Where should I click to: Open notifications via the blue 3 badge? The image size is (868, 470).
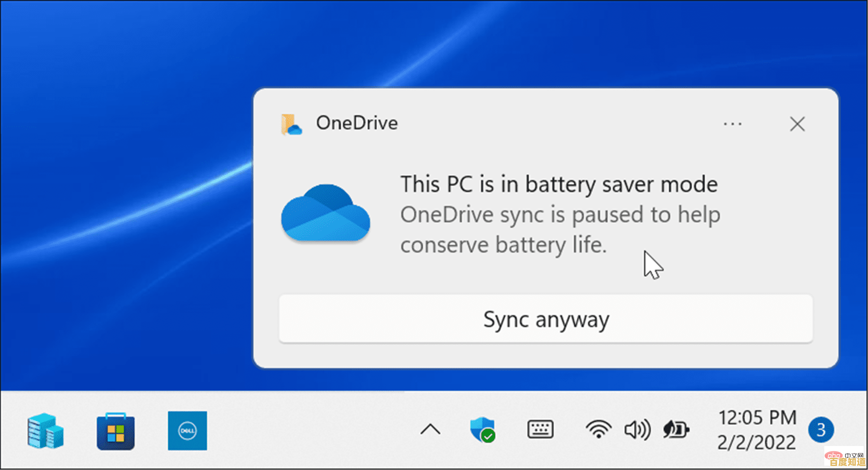point(821,430)
